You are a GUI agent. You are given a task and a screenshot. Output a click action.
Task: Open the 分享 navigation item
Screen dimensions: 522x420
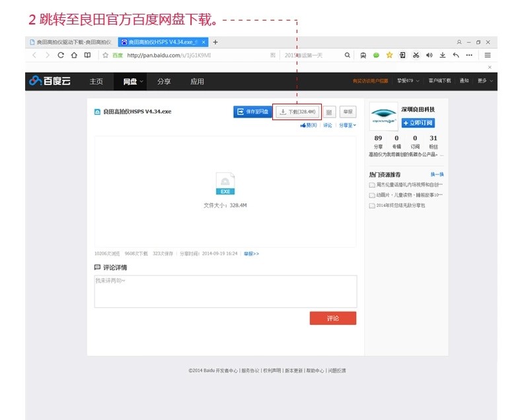164,81
